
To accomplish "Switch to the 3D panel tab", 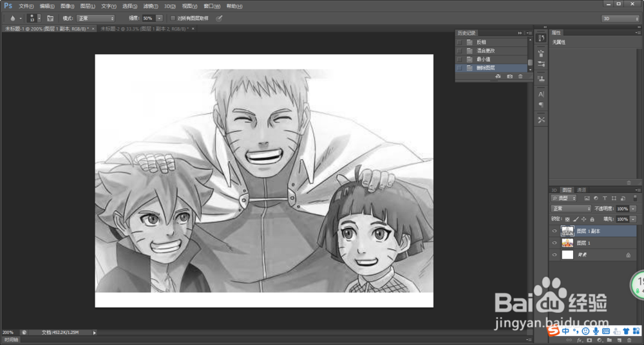I will [554, 190].
